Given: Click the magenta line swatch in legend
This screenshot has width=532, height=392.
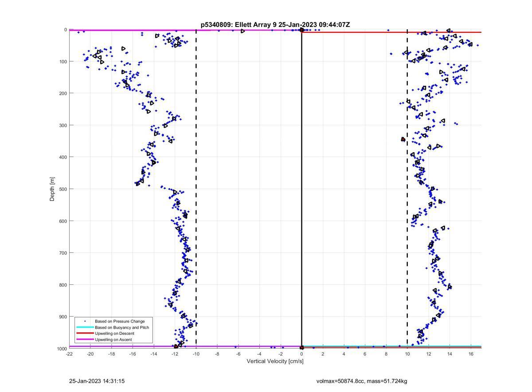Looking at the screenshot, I should tap(85, 340).
